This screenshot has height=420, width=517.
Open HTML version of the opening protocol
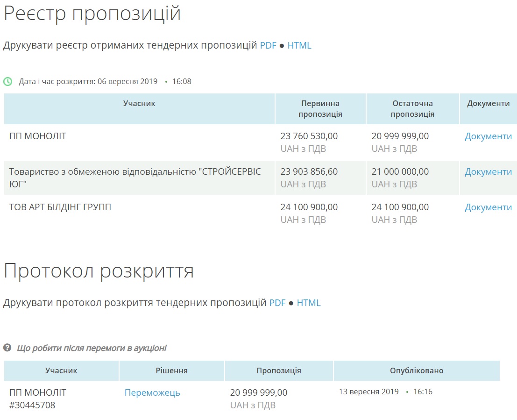click(x=309, y=303)
